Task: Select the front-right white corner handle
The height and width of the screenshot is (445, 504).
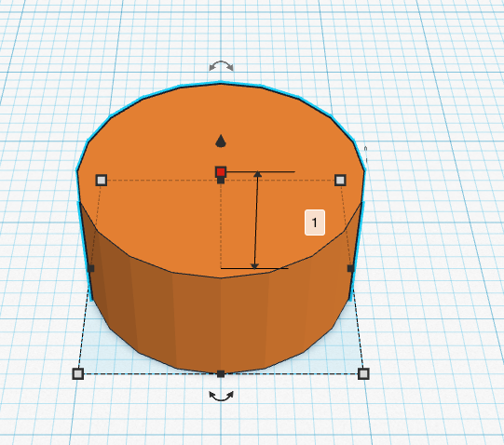Action: coord(363,373)
